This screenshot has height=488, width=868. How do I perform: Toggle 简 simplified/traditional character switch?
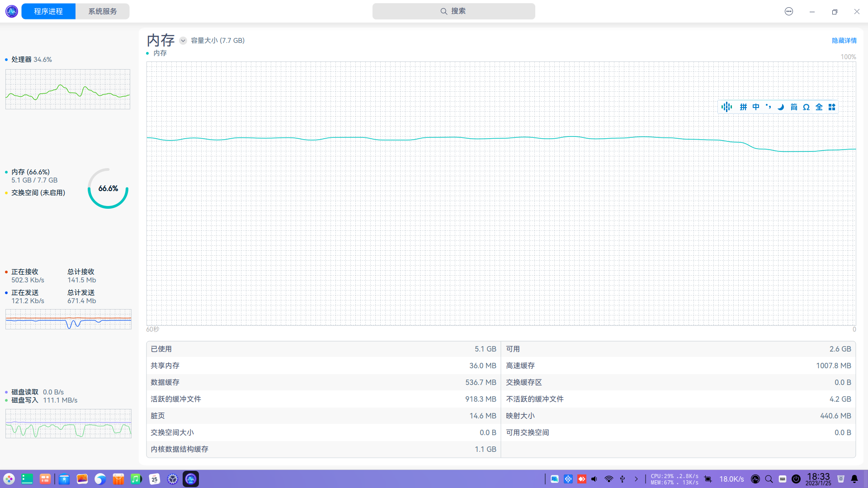pos(794,107)
